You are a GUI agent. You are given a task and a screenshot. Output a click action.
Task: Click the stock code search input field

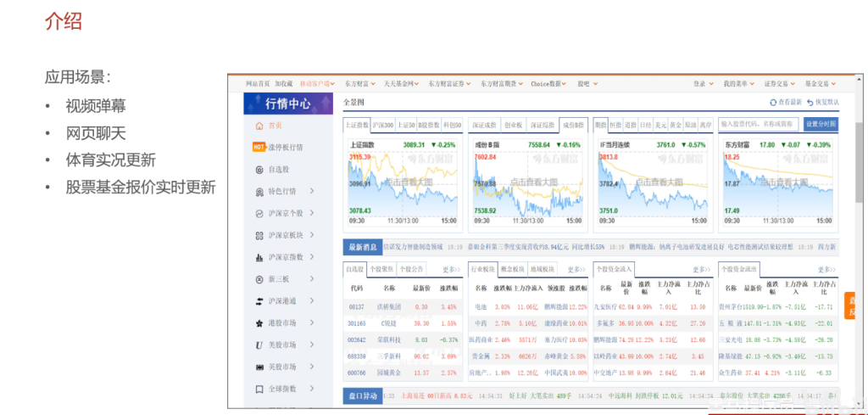758,124
